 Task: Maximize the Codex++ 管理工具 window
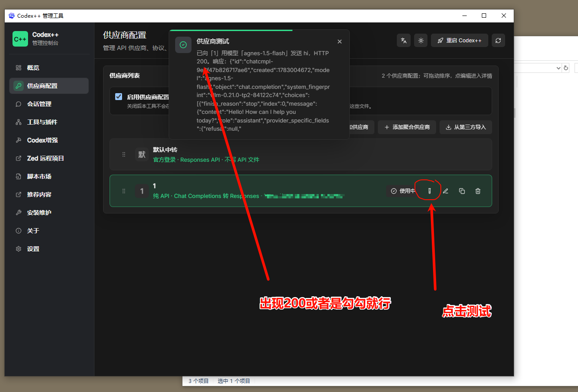[x=484, y=16]
